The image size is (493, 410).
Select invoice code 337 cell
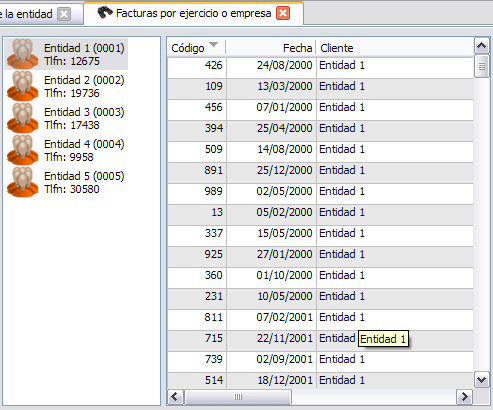tap(197, 236)
